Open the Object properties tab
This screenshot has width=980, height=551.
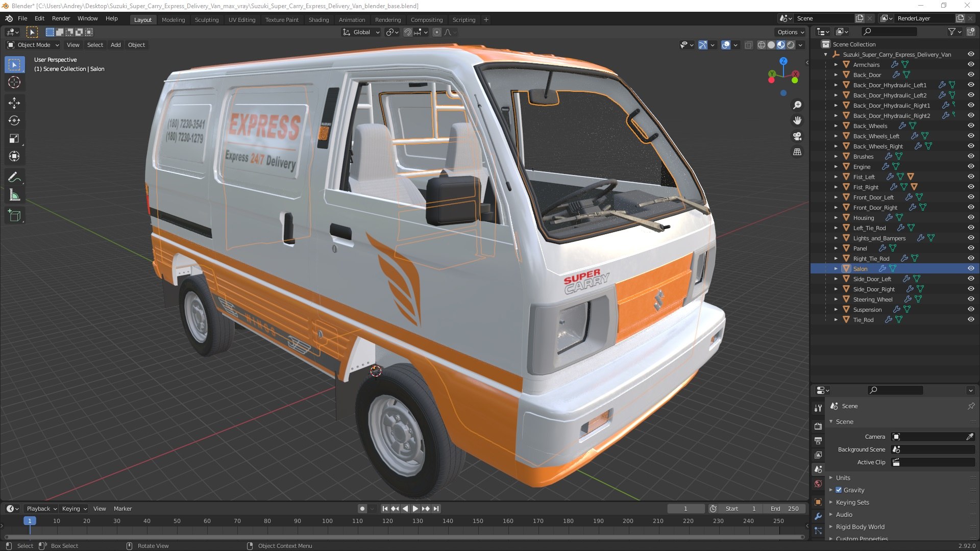tap(818, 502)
